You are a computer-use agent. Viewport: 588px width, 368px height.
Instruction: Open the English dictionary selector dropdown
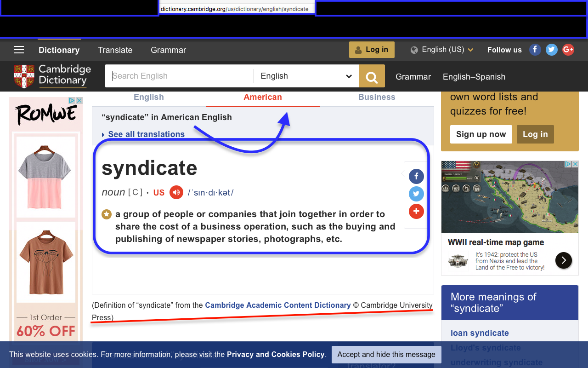[x=306, y=76]
